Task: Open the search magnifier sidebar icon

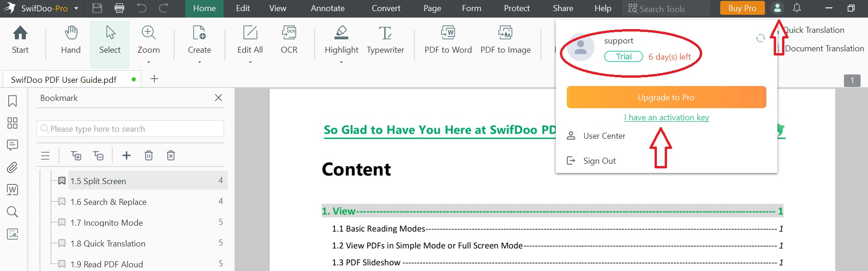Action: pos(12,212)
